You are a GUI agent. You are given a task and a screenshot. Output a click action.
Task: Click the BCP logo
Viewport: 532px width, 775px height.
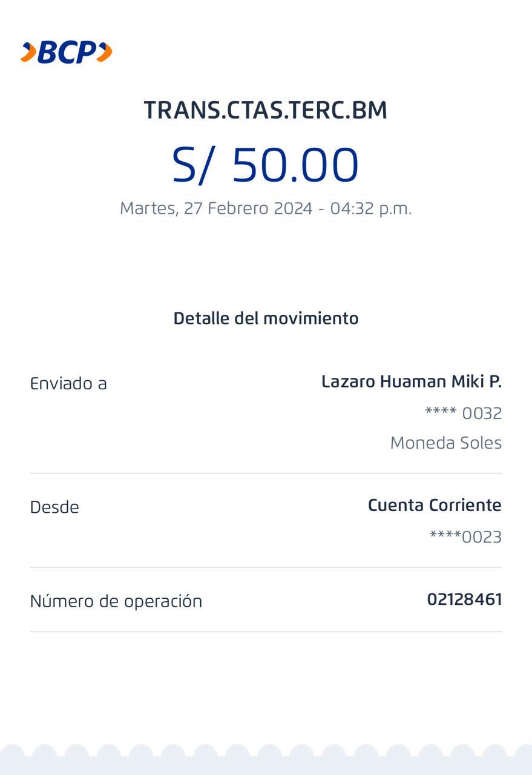[67, 53]
